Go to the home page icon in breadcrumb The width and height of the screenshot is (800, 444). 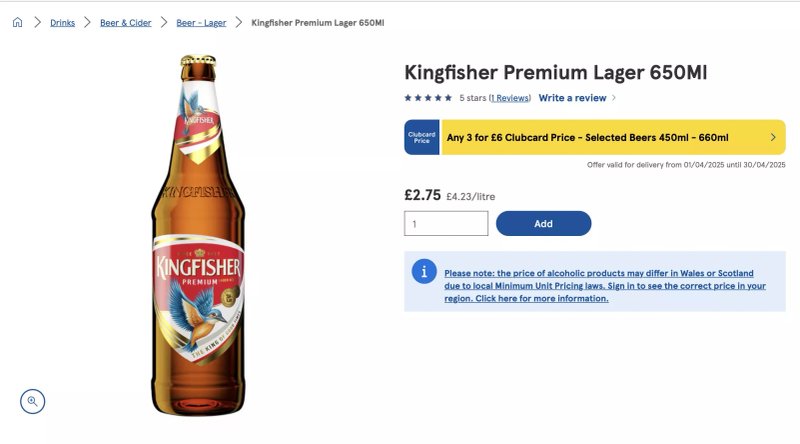click(x=17, y=22)
